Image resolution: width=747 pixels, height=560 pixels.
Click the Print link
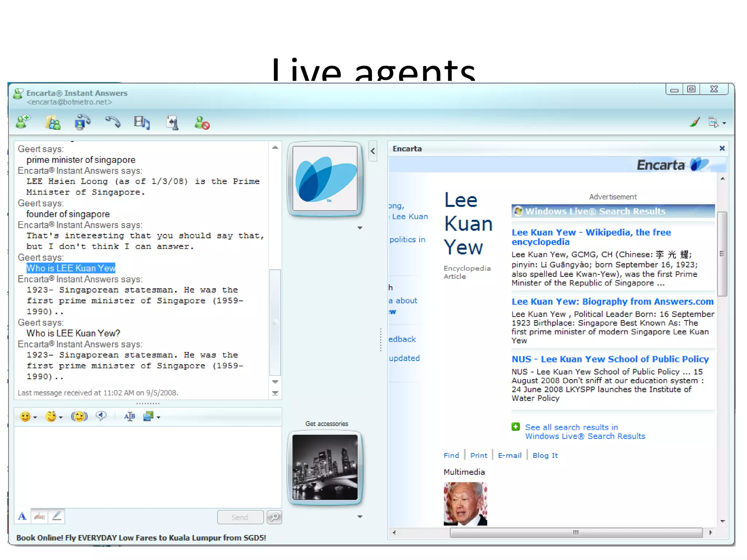[x=479, y=455]
